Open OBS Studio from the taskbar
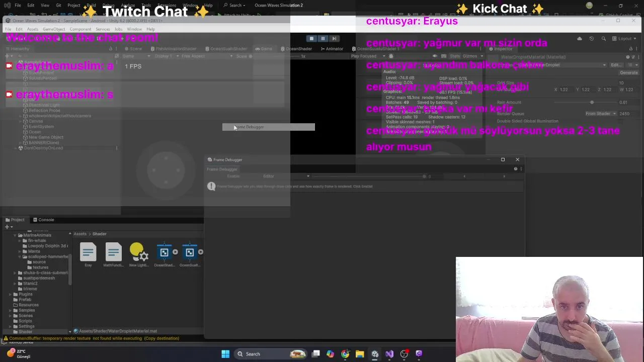Image resolution: width=644 pixels, height=362 pixels. [x=404, y=354]
